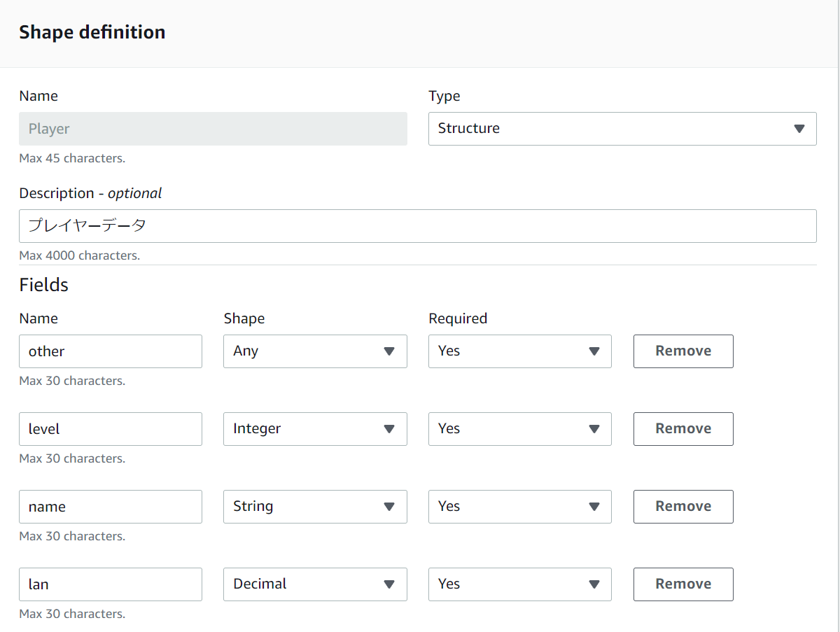Remove the 'name' field
The height and width of the screenshot is (632, 840).
(683, 507)
